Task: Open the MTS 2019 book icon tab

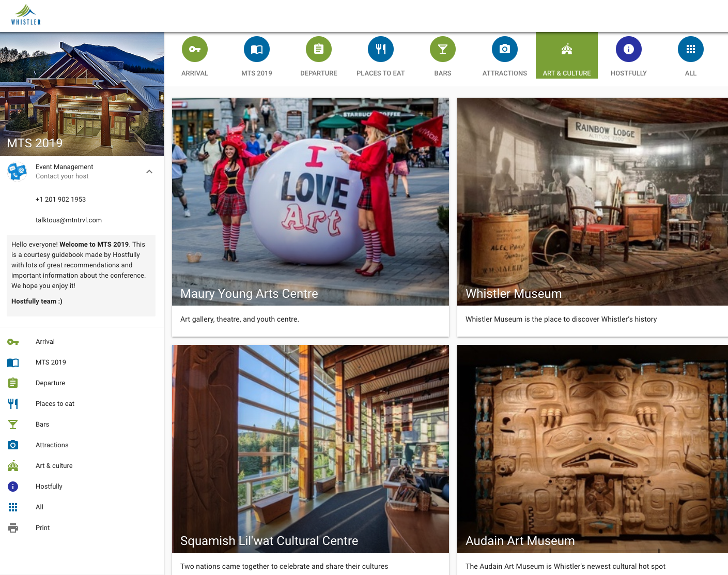Action: (x=257, y=49)
